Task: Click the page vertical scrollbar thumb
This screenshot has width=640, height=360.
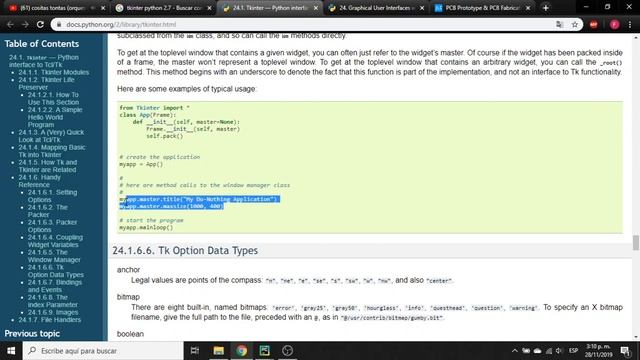Action: tap(636, 243)
